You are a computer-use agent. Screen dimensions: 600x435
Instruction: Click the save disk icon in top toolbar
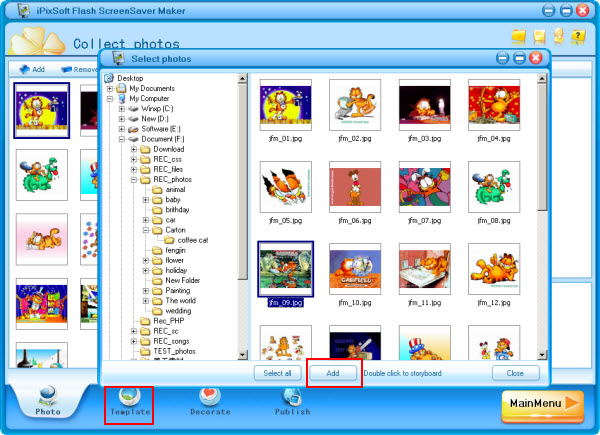pyautogui.click(x=539, y=37)
